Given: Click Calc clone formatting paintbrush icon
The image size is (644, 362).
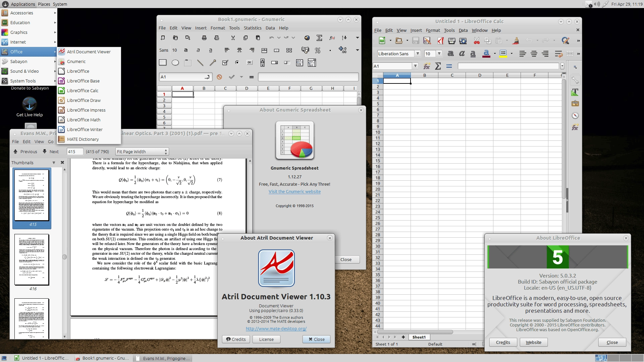Looking at the screenshot, I should [516, 41].
